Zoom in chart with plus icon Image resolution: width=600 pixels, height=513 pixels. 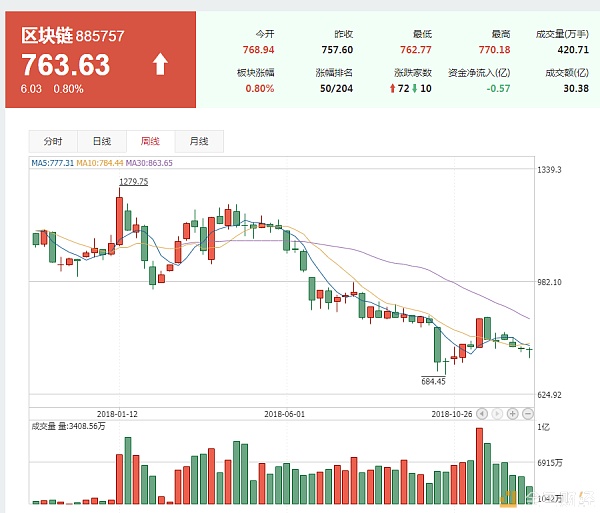click(512, 414)
